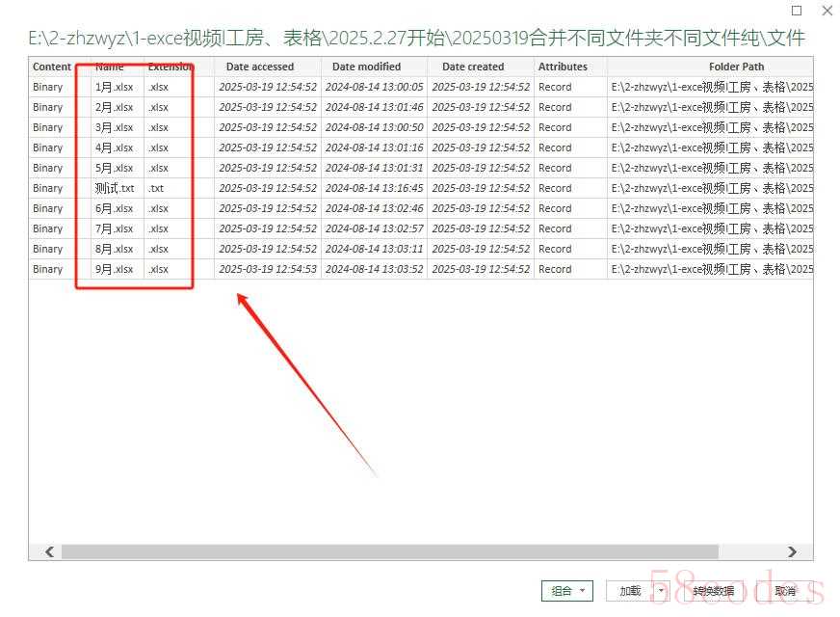Click the Folder Path column header

coord(737,67)
